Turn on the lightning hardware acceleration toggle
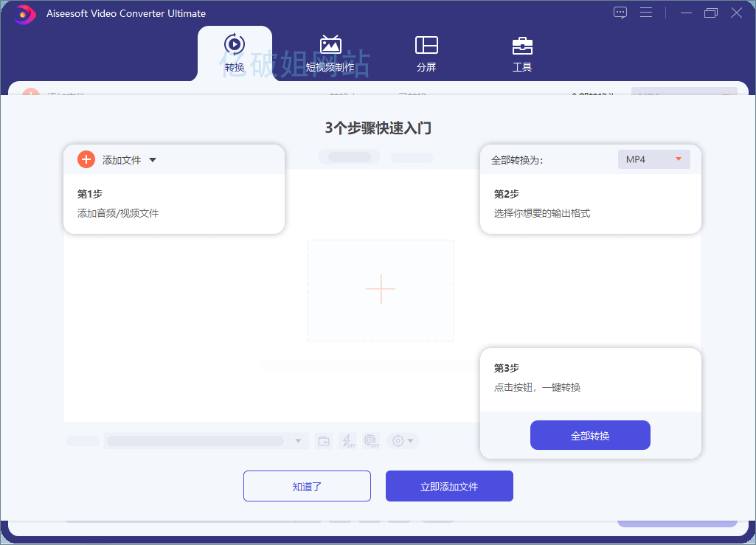The image size is (756, 545). click(347, 440)
